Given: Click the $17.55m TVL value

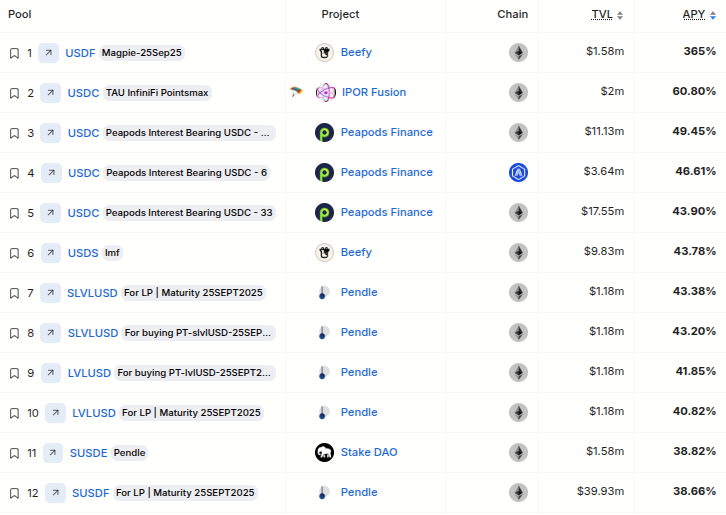Looking at the screenshot, I should pos(603,211).
